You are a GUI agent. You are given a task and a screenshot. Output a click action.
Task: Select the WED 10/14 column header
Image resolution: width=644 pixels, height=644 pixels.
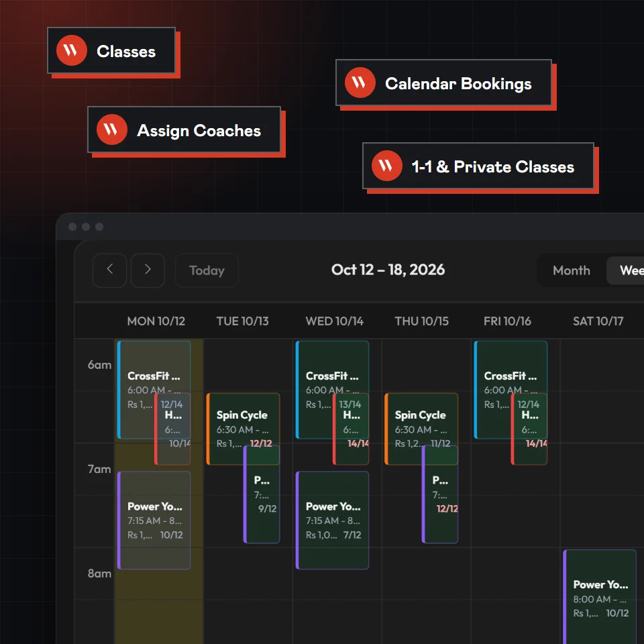(334, 321)
